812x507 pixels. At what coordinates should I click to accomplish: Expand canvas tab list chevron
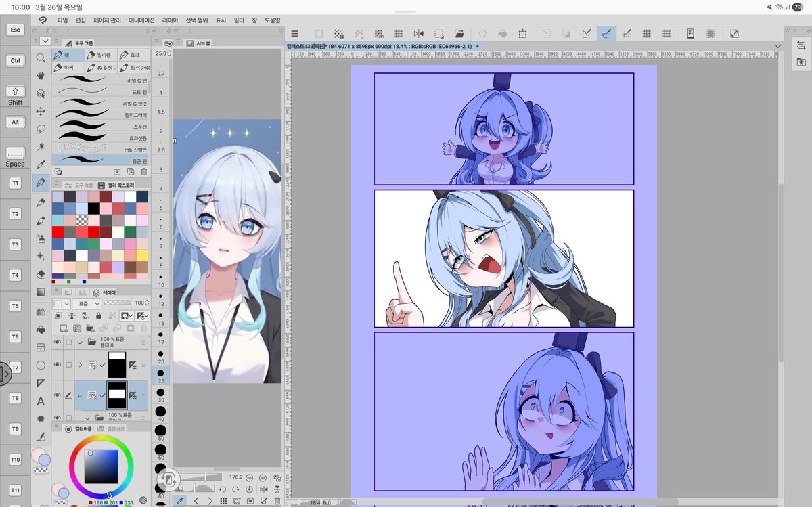click(778, 46)
